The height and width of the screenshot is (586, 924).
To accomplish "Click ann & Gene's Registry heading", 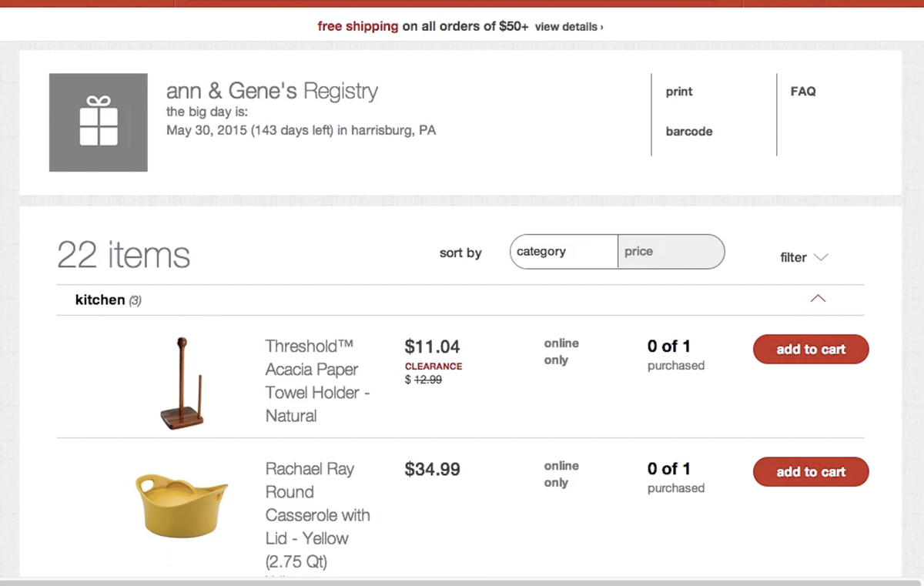I will point(272,92).
